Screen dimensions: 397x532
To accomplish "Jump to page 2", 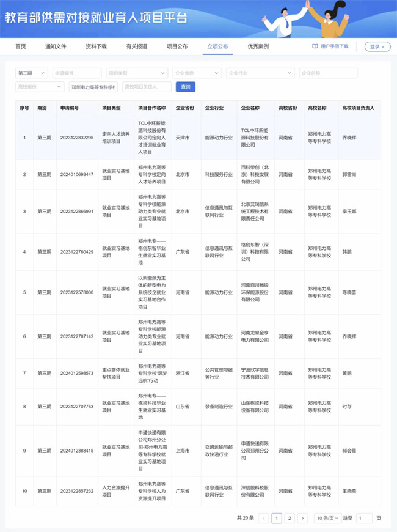I will tap(290, 518).
